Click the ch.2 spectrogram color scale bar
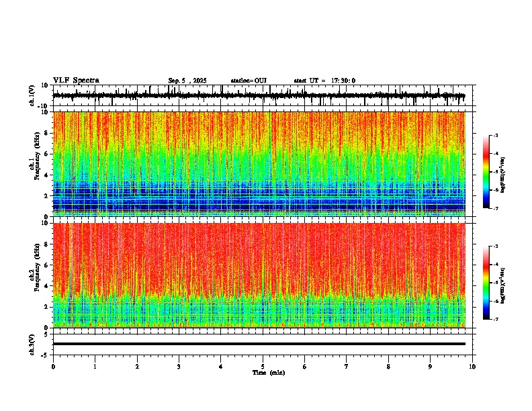This screenshot has width=532, height=411. pos(486,283)
